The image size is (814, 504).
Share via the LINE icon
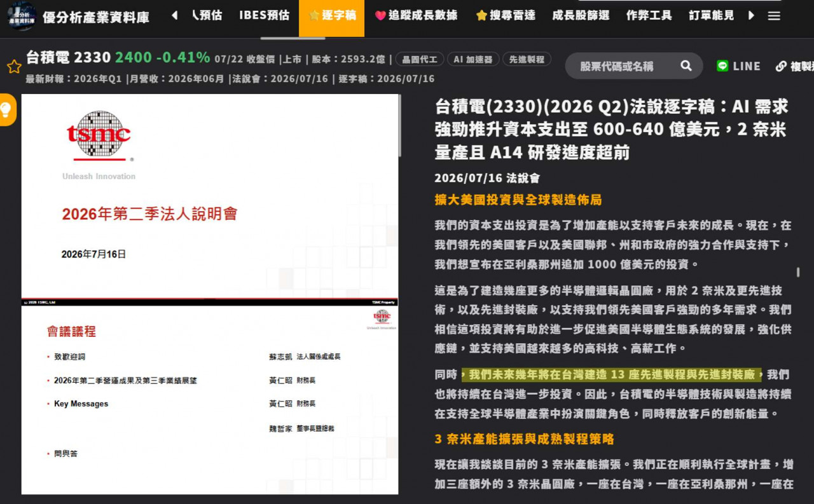coord(722,65)
